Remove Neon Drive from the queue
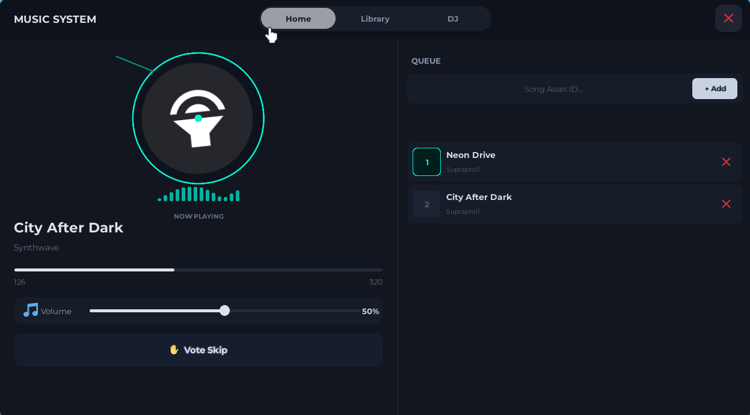 coord(726,162)
